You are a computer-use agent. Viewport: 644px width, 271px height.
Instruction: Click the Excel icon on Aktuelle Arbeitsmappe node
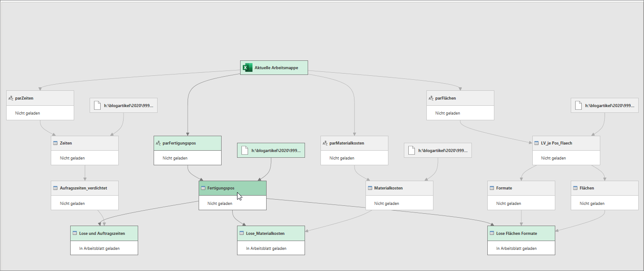click(x=248, y=68)
